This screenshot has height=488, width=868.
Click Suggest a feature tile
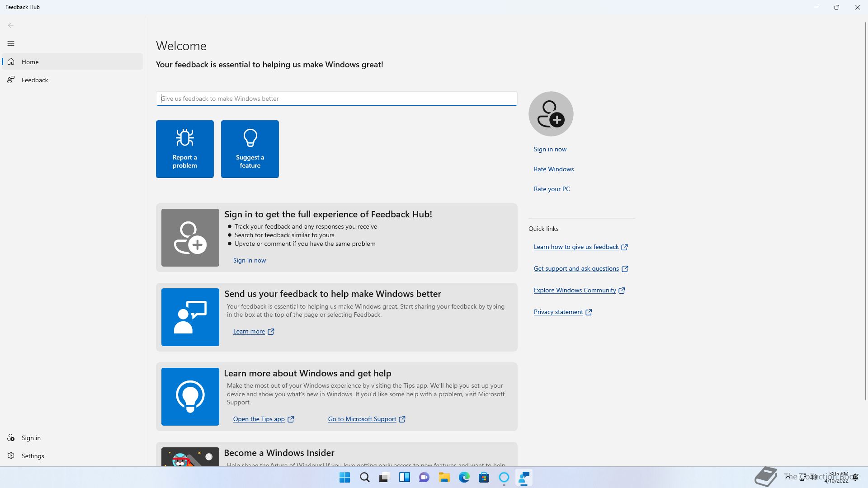[x=250, y=149]
